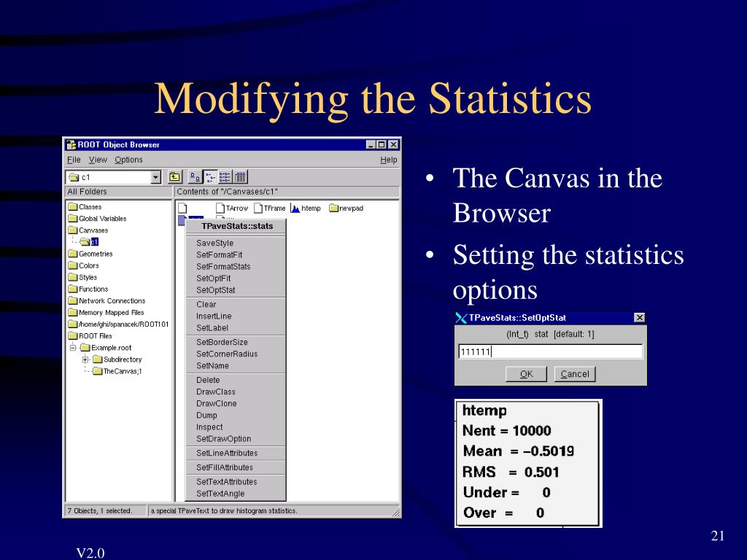Viewport: 747px width, 560px height.
Task: Click the folder icon beside Colors
Action: click(x=72, y=265)
